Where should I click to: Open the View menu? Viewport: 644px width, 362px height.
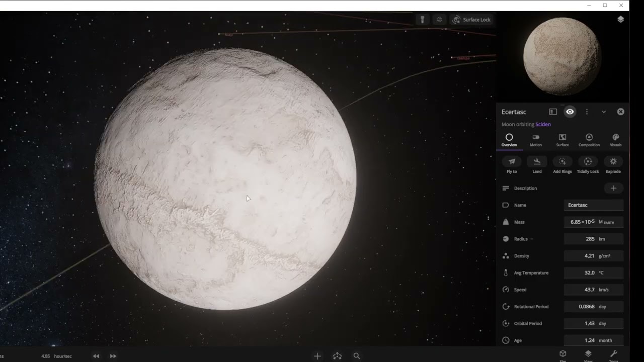(588, 355)
